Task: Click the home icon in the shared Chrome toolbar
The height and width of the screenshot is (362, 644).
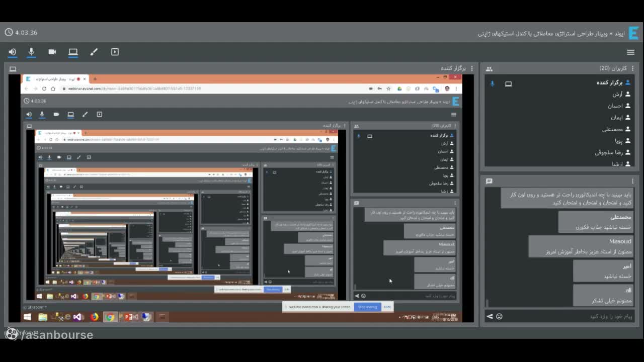Action: [x=53, y=88]
